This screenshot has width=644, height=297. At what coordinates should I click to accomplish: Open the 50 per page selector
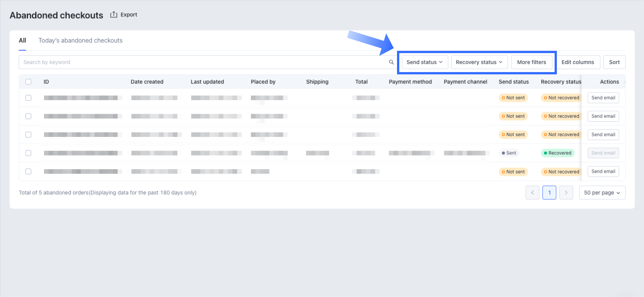click(x=602, y=193)
